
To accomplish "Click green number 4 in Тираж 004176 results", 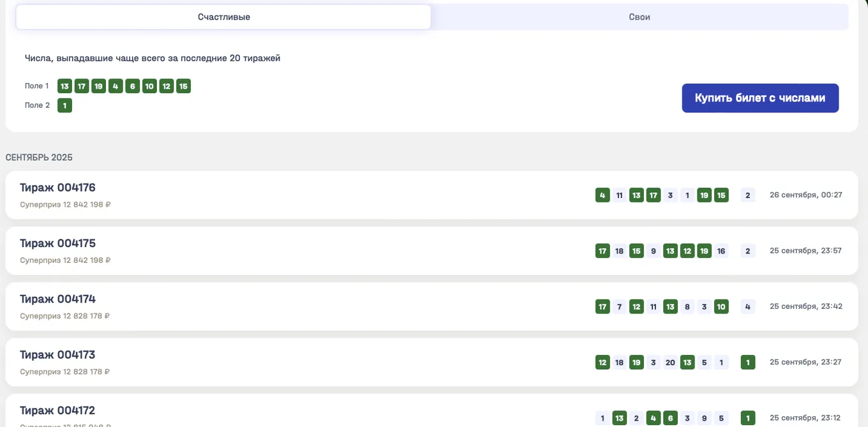I will [x=602, y=195].
